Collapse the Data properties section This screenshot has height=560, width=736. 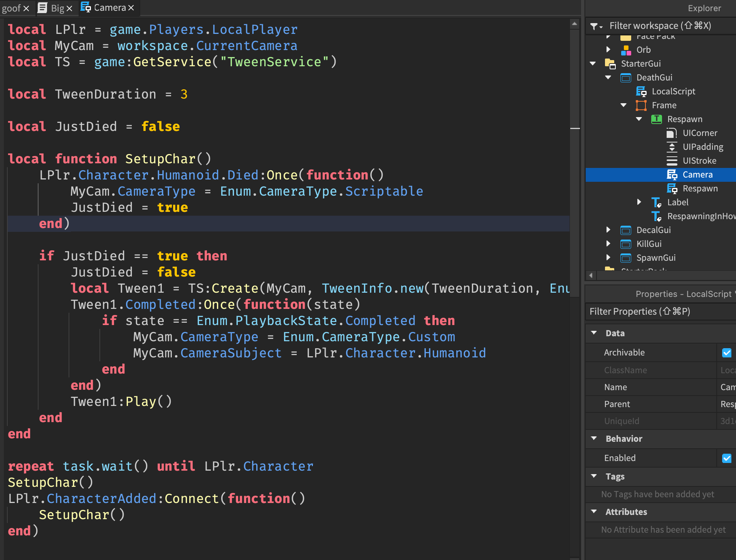tap(594, 333)
